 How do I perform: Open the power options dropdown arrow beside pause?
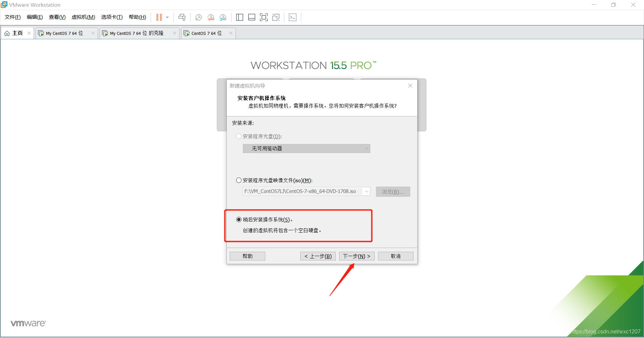[167, 17]
